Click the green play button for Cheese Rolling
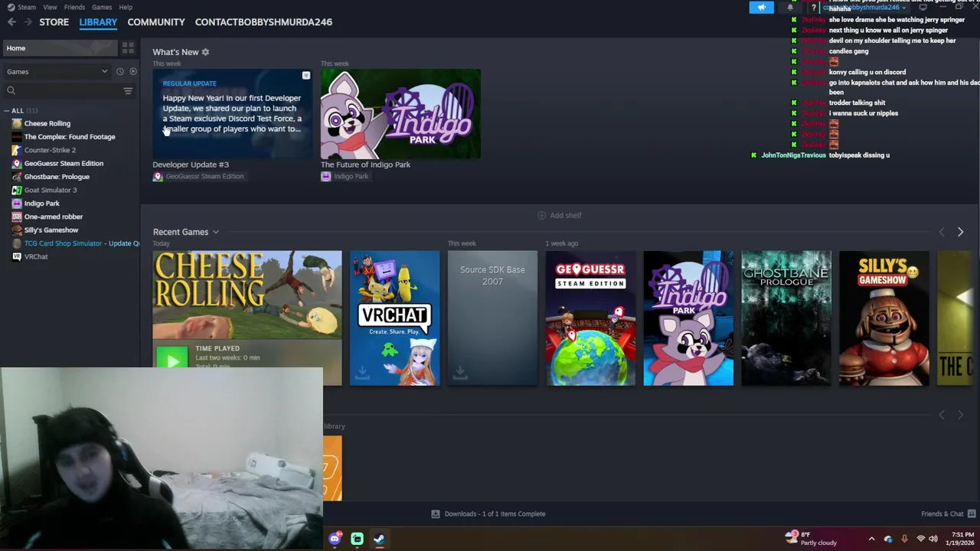Viewport: 980px width, 551px height. point(172,360)
